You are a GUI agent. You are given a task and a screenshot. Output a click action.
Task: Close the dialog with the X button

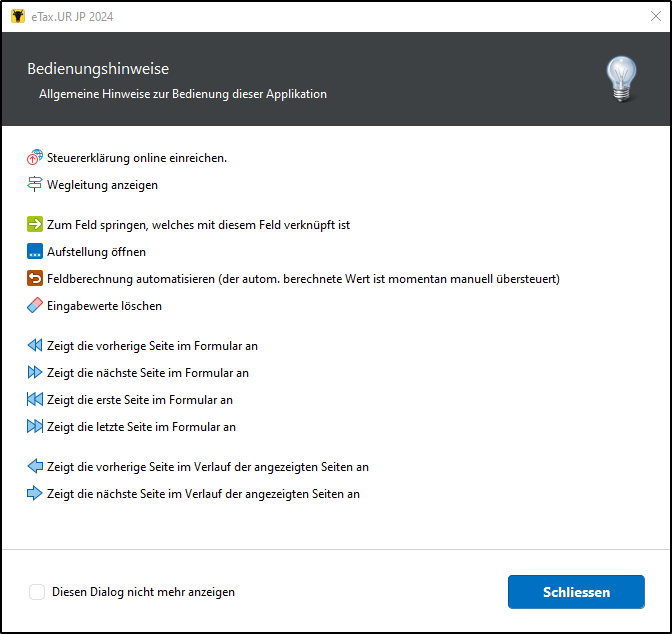coord(656,16)
